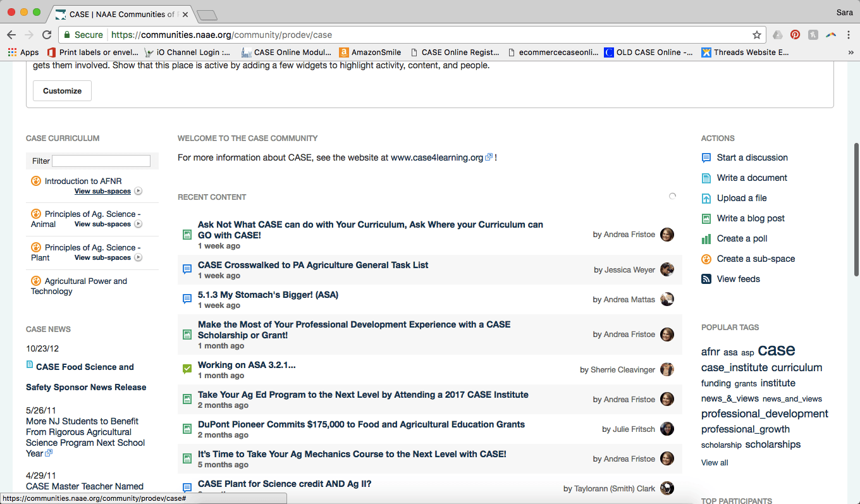Click the Start a discussion icon

tap(706, 157)
